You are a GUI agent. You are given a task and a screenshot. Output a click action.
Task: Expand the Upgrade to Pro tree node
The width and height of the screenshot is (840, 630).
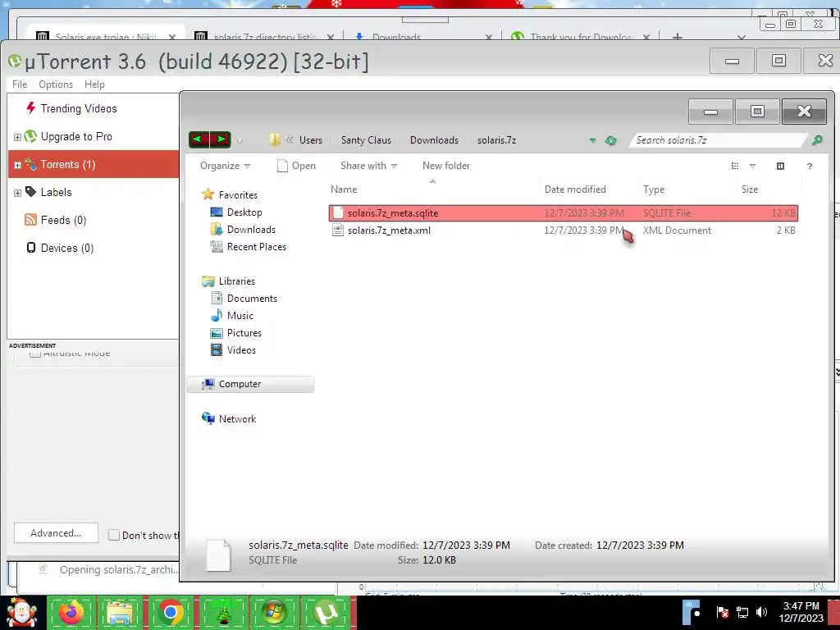[x=17, y=137]
